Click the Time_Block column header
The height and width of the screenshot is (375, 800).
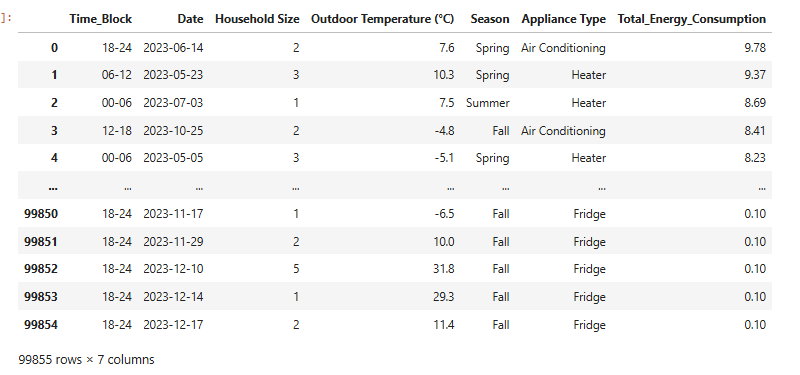click(101, 19)
